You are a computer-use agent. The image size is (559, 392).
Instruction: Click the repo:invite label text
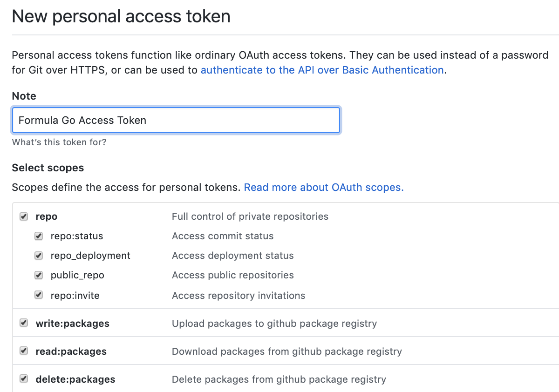pyautogui.click(x=75, y=296)
